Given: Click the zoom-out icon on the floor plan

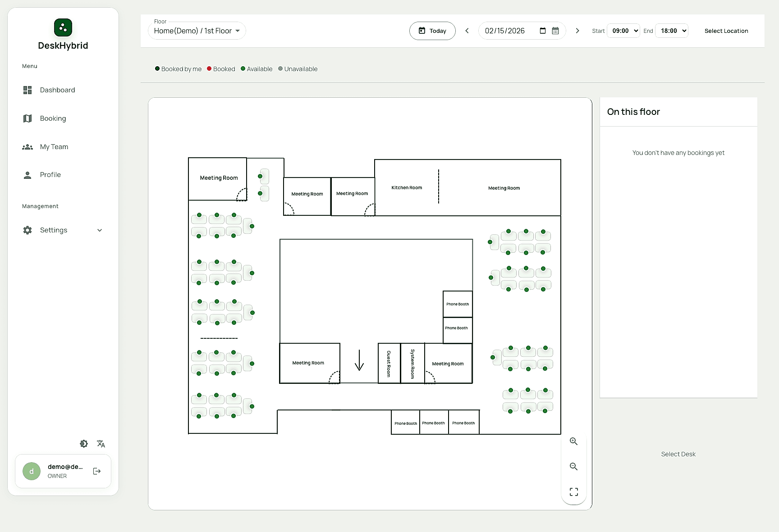Looking at the screenshot, I should tap(573, 467).
